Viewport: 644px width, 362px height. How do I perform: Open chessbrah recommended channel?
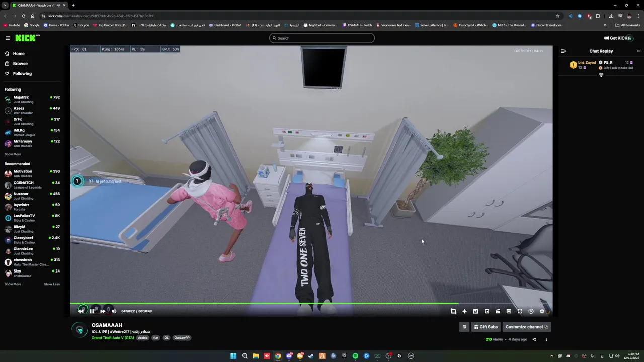click(x=32, y=262)
